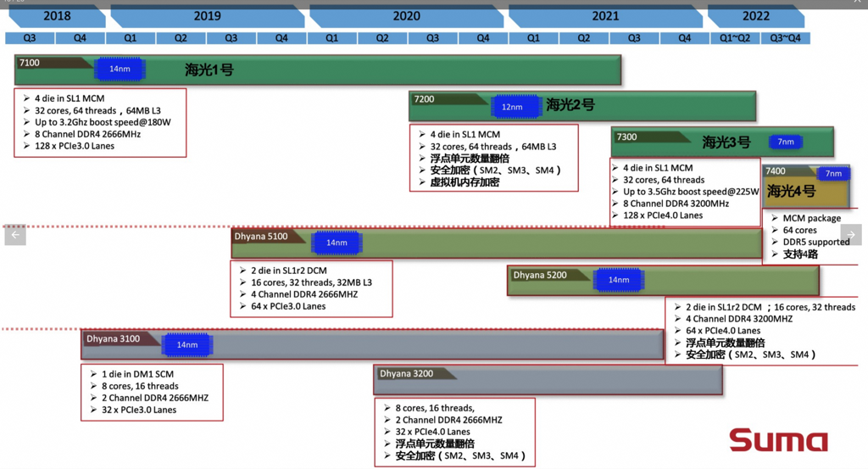This screenshot has height=469, width=868.
Task: Select the 2021 year header
Action: [605, 16]
